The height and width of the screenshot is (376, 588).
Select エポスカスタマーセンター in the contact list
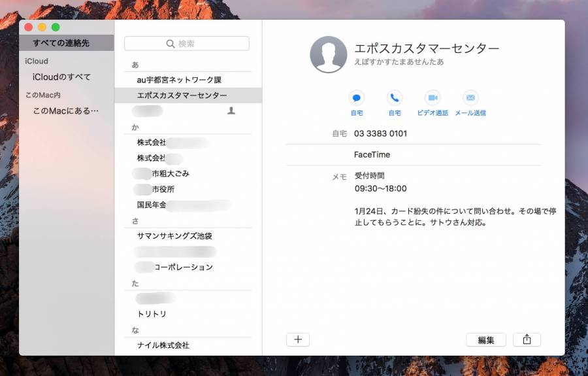[x=188, y=95]
